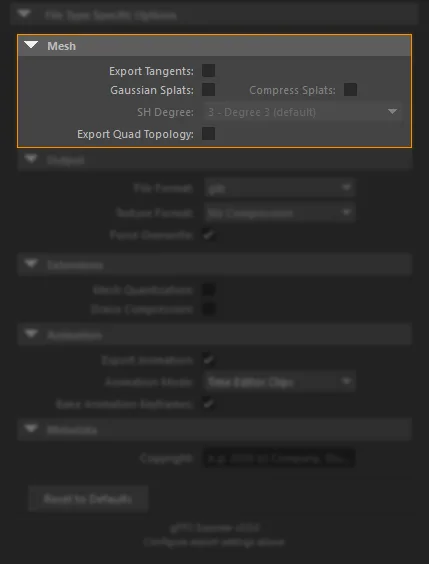Tick the Gaussian Splats checkbox
The image size is (429, 564).
click(208, 90)
